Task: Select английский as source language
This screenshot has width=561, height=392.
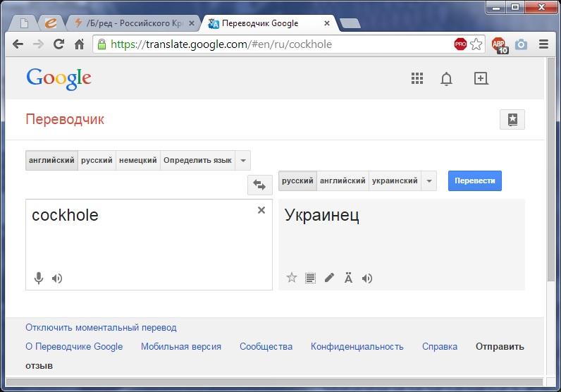Action: (51, 160)
